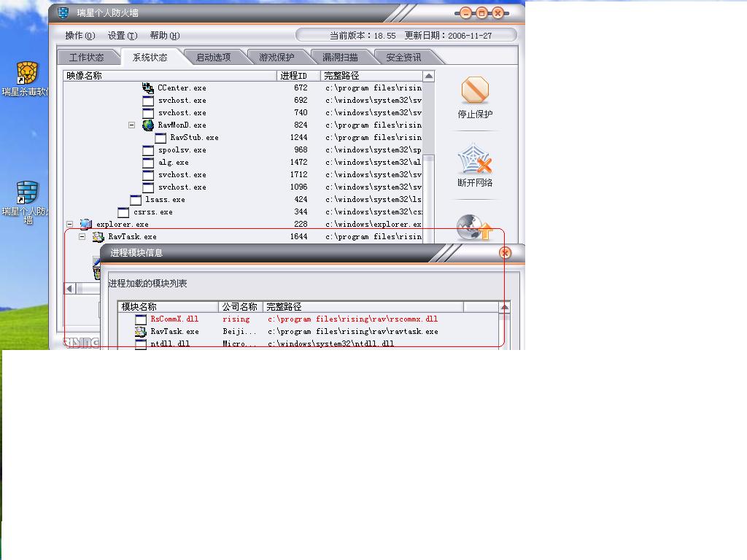This screenshot has width=747, height=560.
Task: Switch to the 工作状态 tab
Action: [87, 58]
